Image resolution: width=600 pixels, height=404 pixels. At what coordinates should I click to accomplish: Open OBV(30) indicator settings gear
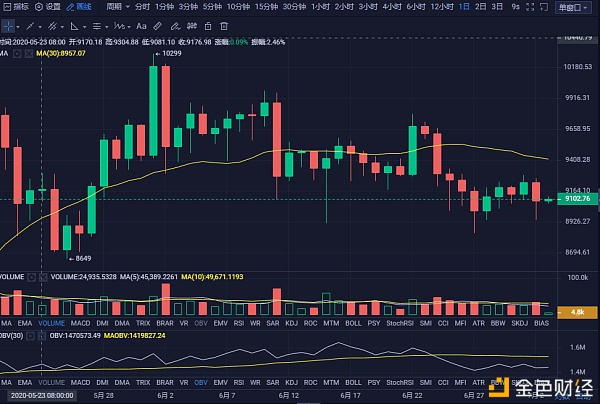point(30,336)
